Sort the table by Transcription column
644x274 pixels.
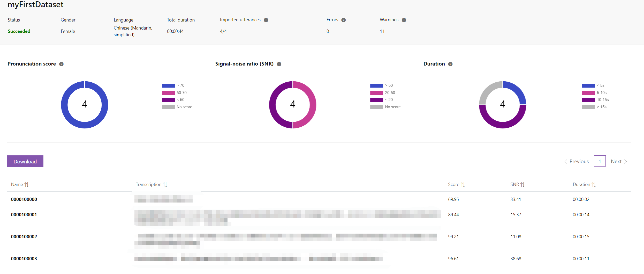coord(151,184)
